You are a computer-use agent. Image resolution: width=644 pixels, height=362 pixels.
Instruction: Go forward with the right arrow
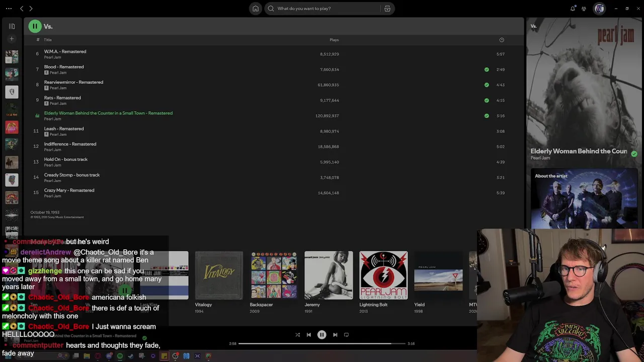tap(31, 9)
